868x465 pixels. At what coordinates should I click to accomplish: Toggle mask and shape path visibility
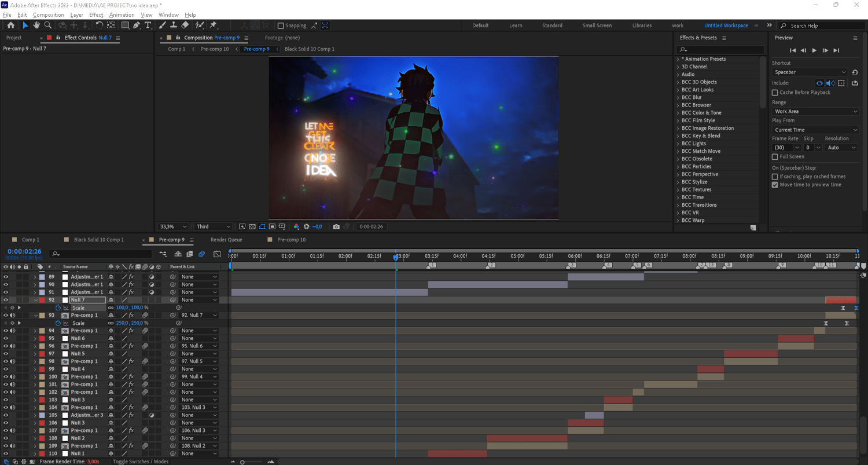coord(262,226)
